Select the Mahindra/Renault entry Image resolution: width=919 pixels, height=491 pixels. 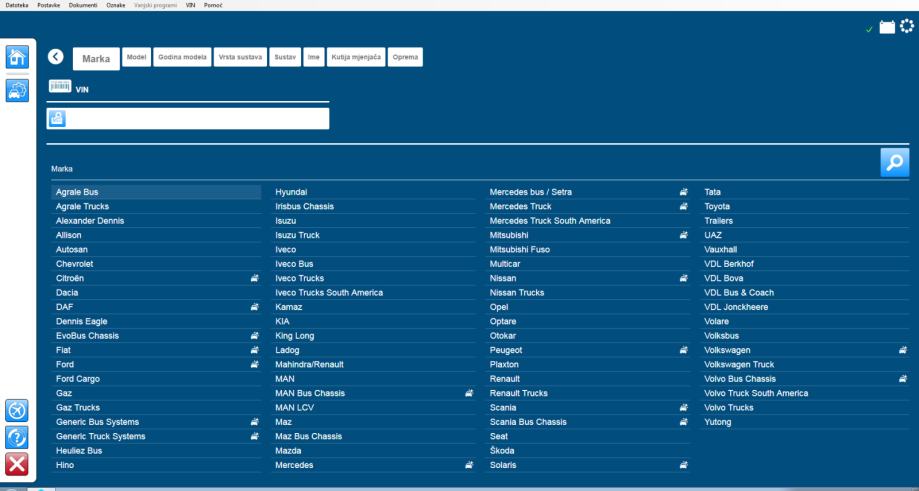click(374, 364)
